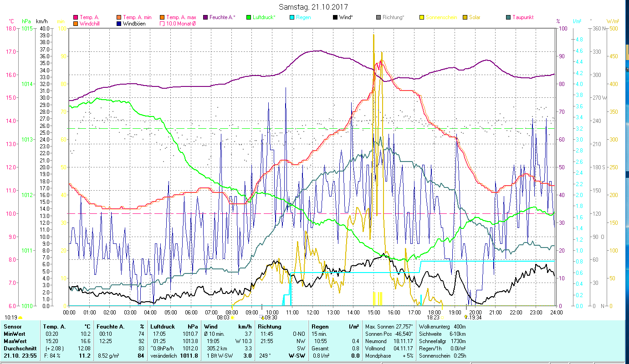629x364 pixels.
Task: Click the chart title Samstag, 21.10.2017
Action: coord(313,7)
